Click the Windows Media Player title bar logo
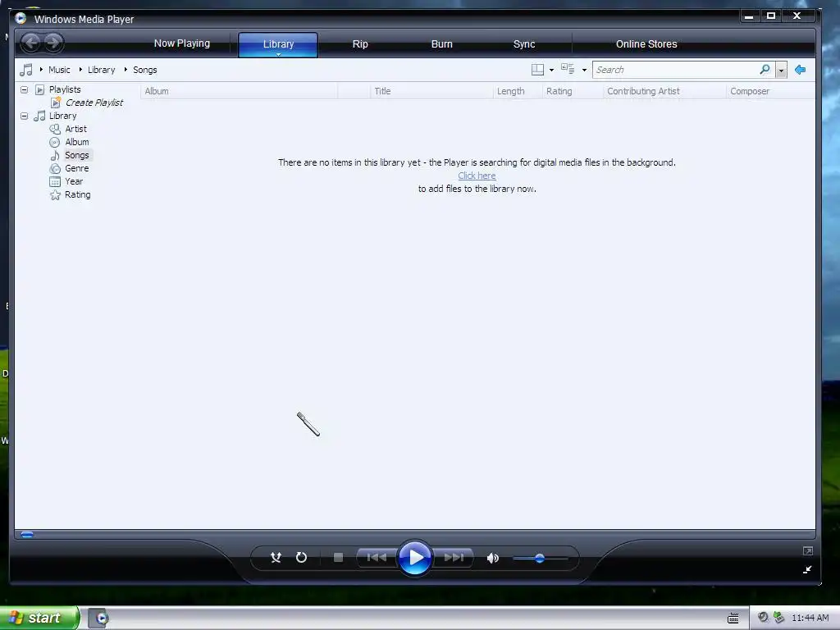Viewport: 840px width, 630px height. click(21, 18)
